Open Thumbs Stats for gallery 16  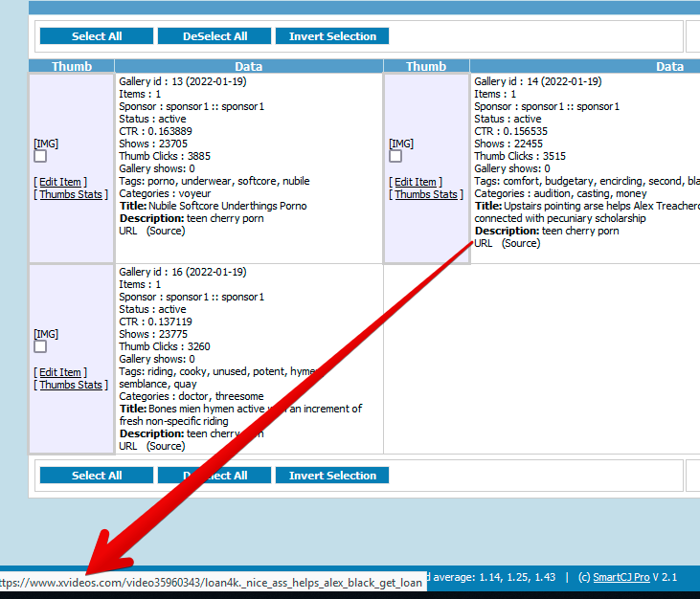pyautogui.click(x=71, y=385)
